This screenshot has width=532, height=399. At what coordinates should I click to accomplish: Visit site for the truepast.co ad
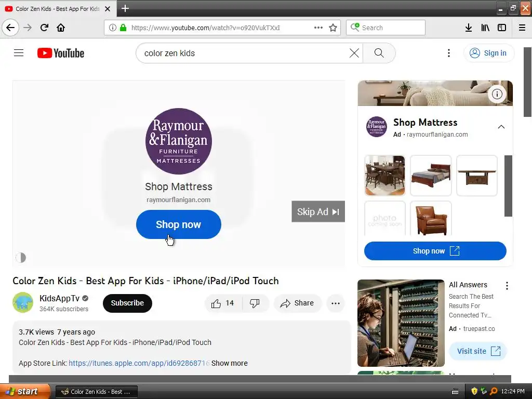coord(478,351)
